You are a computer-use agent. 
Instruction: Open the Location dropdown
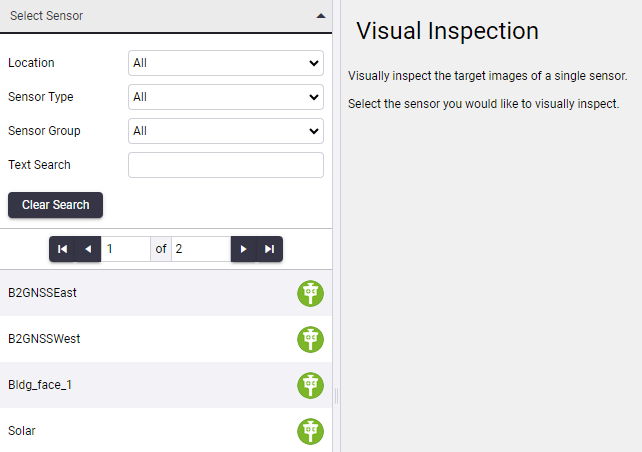(226, 63)
